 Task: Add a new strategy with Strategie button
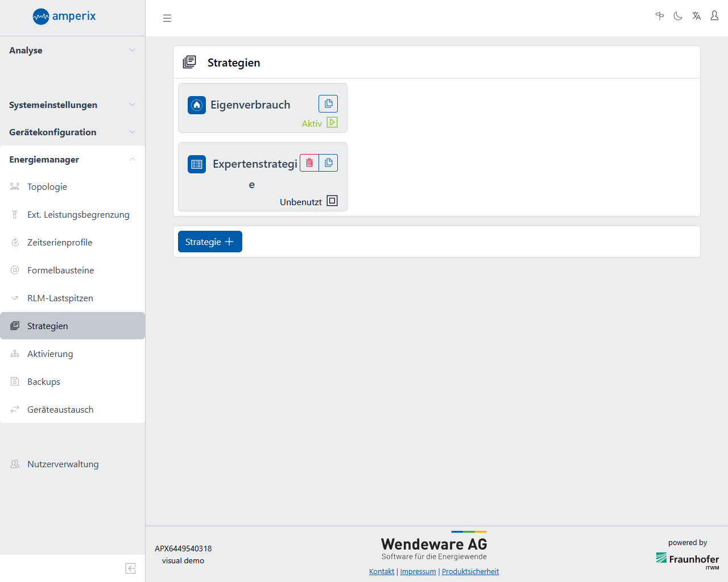210,242
